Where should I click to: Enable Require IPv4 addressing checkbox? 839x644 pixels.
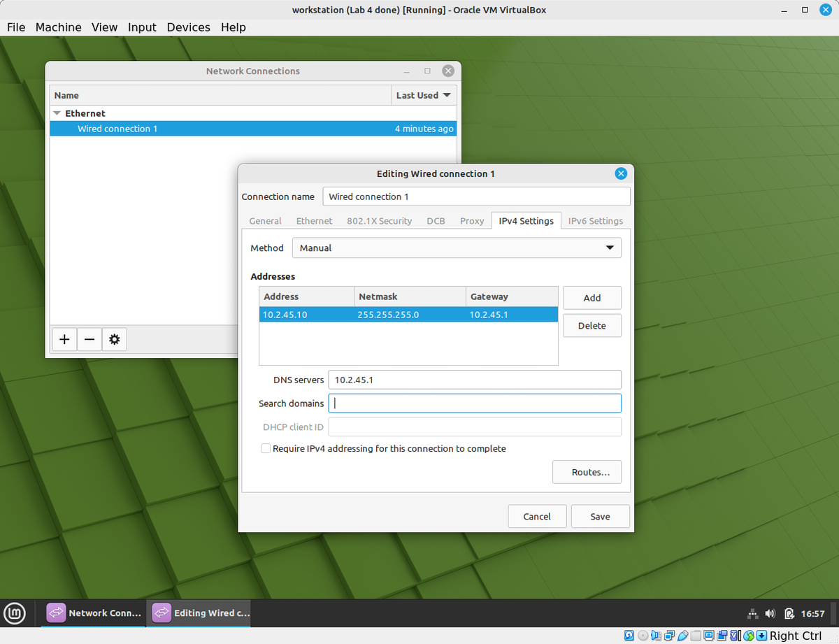click(266, 449)
